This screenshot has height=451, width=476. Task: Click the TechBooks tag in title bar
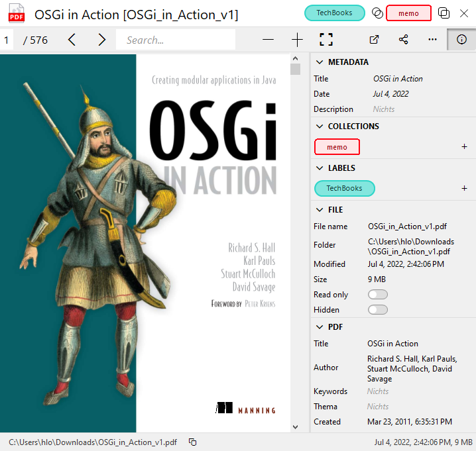click(x=335, y=13)
